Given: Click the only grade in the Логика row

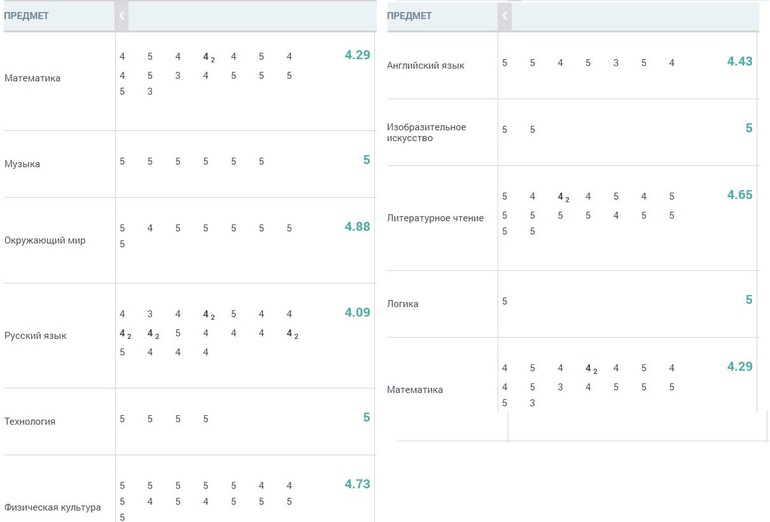Looking at the screenshot, I should pos(505,300).
